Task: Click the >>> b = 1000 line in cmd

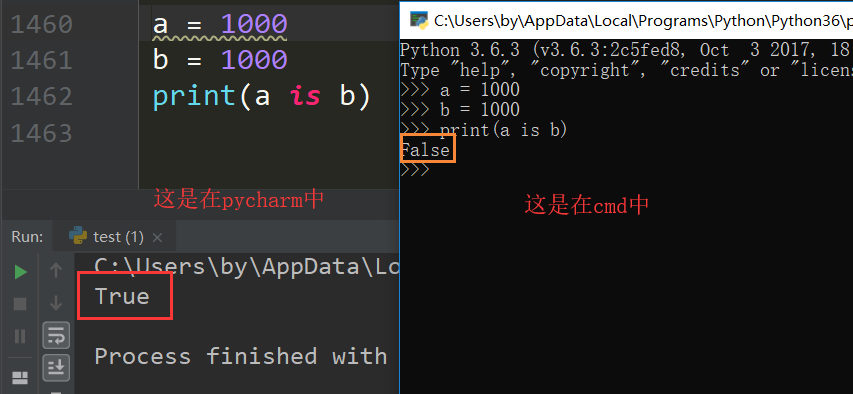Action: tap(460, 110)
